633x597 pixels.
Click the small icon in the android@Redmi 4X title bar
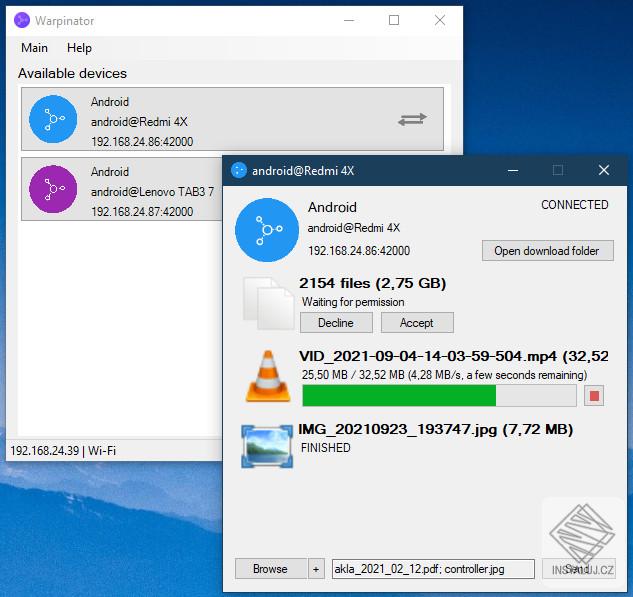pyautogui.click(x=239, y=170)
